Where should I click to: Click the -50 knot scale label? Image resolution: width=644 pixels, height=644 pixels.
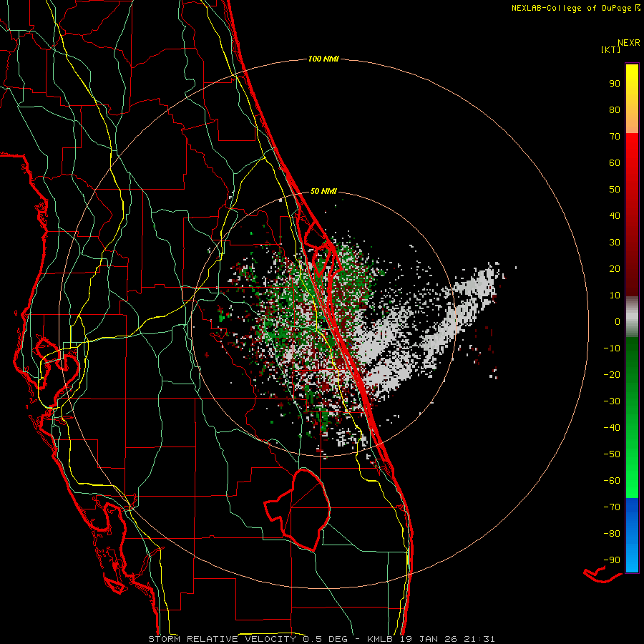coord(612,454)
